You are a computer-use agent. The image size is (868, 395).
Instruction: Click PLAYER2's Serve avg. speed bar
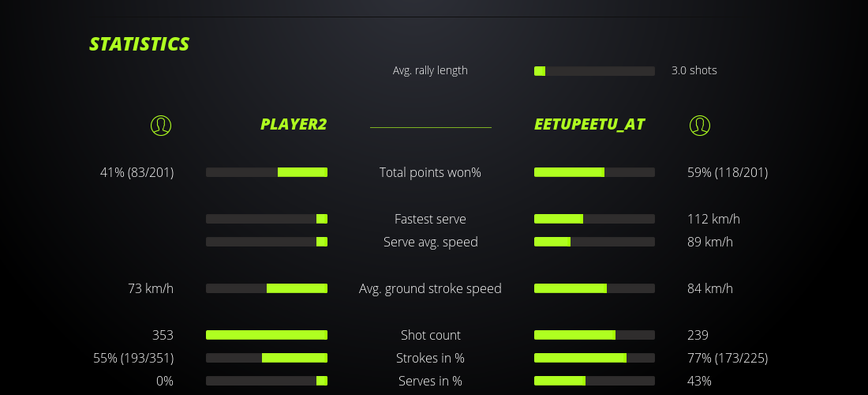(267, 242)
